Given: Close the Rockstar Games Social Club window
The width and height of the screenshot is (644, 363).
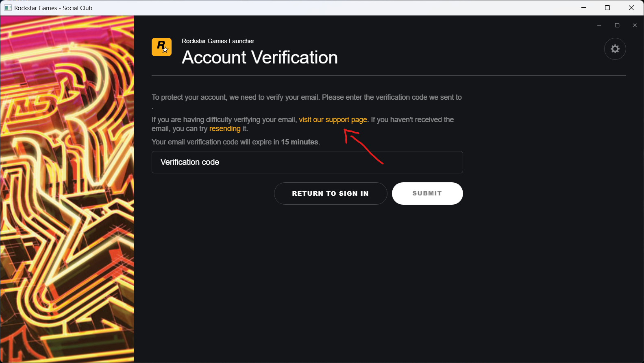Looking at the screenshot, I should pyautogui.click(x=631, y=8).
